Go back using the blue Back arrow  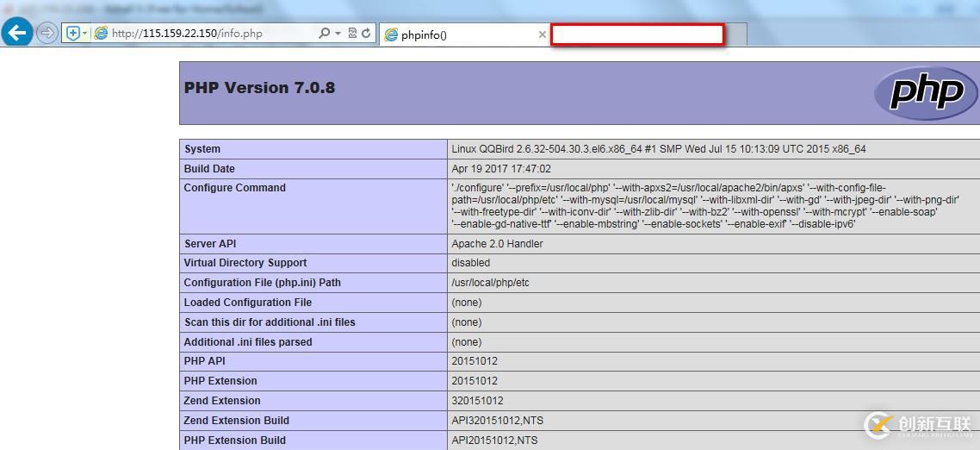tap(17, 32)
